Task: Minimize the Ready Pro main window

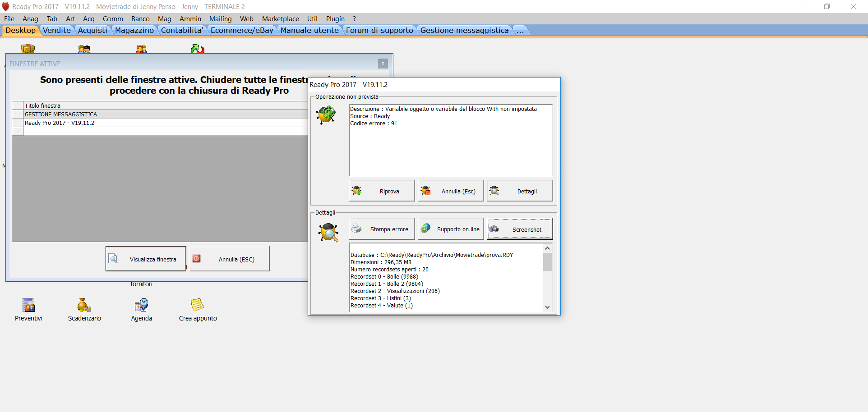Action: click(x=801, y=6)
